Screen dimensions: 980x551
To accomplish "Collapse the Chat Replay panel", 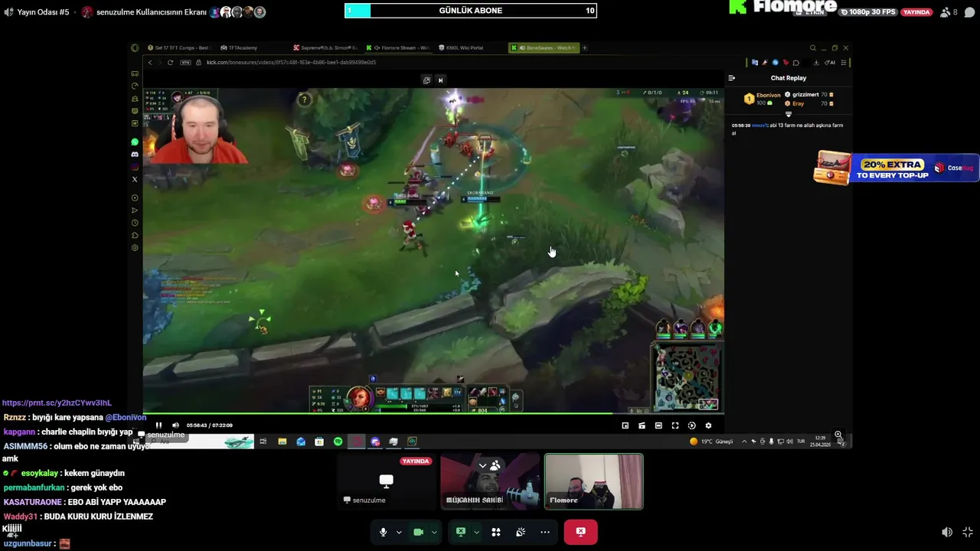I will click(732, 78).
